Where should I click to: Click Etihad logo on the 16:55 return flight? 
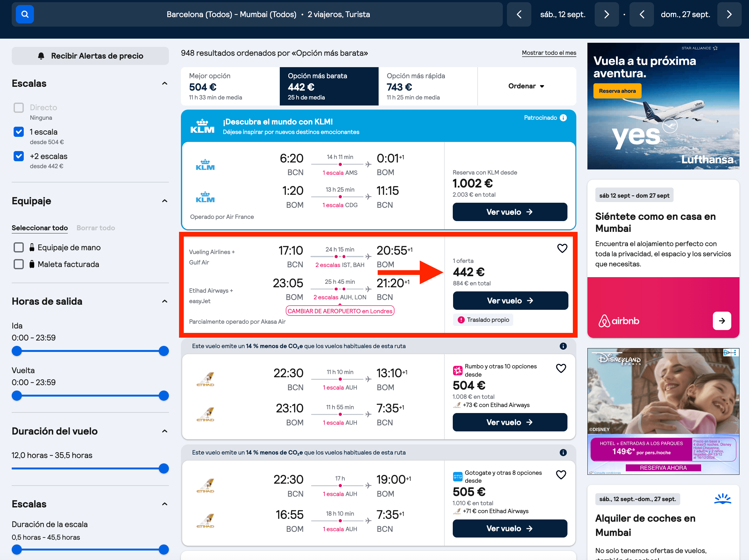(205, 521)
